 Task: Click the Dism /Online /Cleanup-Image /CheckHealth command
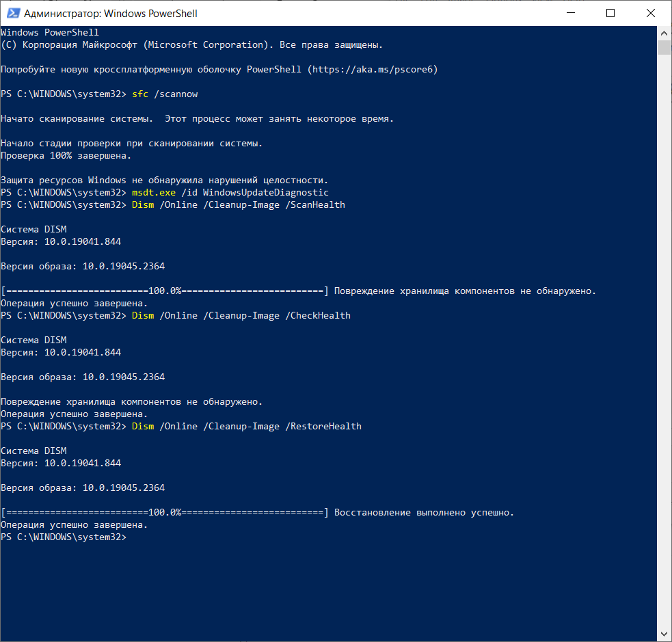tap(239, 315)
